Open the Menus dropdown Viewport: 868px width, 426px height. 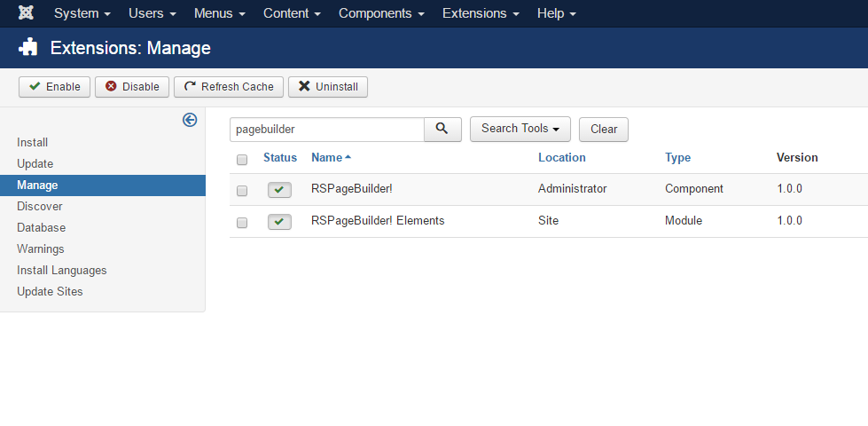click(220, 13)
